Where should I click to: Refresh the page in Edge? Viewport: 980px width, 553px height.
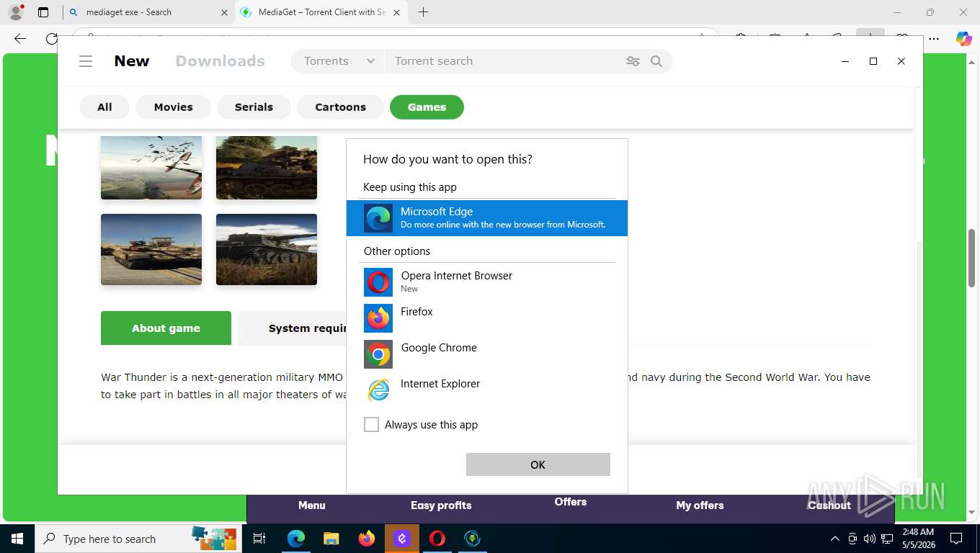[x=51, y=39]
